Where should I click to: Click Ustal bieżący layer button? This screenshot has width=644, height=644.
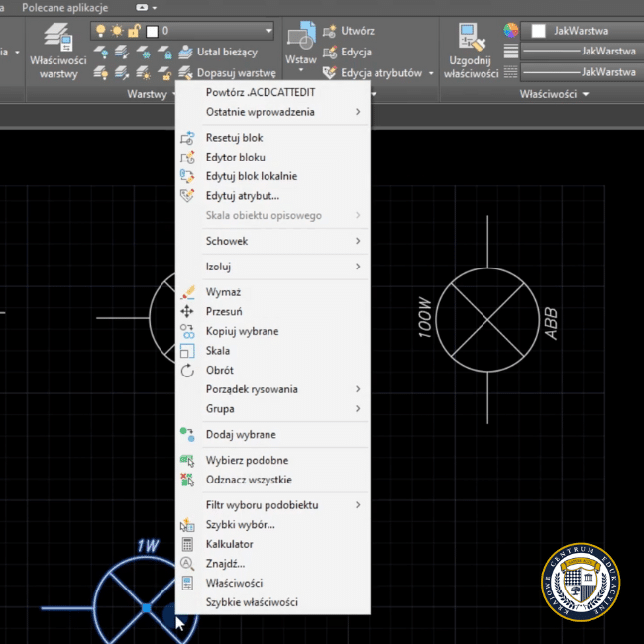coord(218,52)
